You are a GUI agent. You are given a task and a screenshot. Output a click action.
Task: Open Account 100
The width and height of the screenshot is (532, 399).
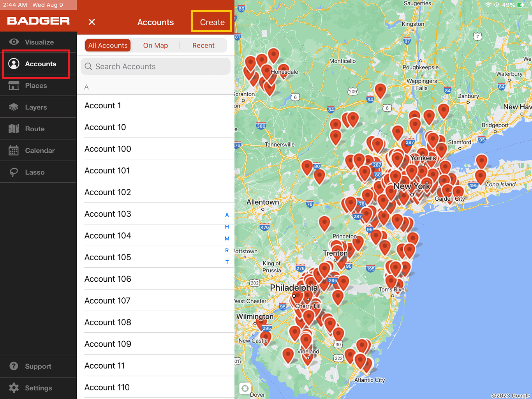point(156,149)
